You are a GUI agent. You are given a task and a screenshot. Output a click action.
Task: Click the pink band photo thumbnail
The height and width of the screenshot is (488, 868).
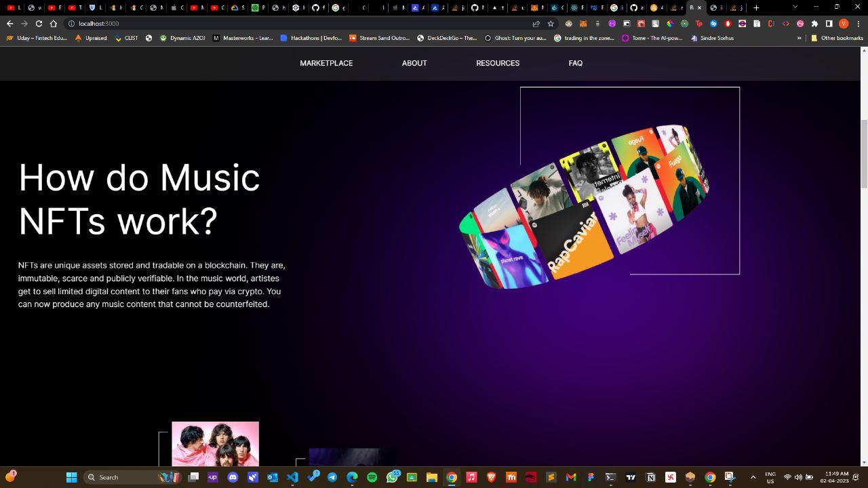(x=215, y=444)
